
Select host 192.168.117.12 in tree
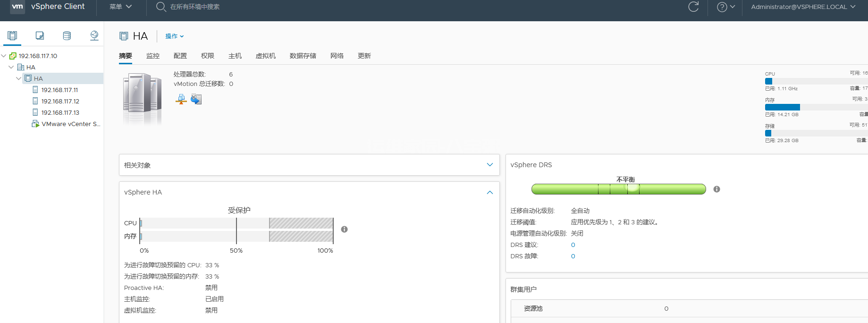tap(60, 101)
